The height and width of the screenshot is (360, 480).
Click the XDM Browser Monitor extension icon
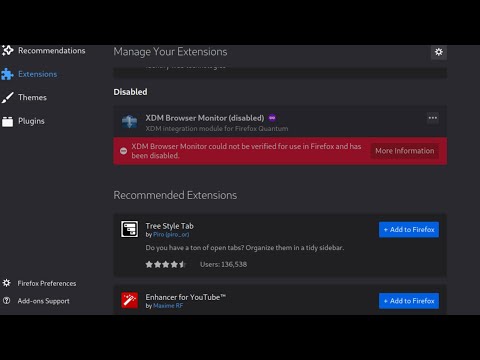pyautogui.click(x=129, y=122)
